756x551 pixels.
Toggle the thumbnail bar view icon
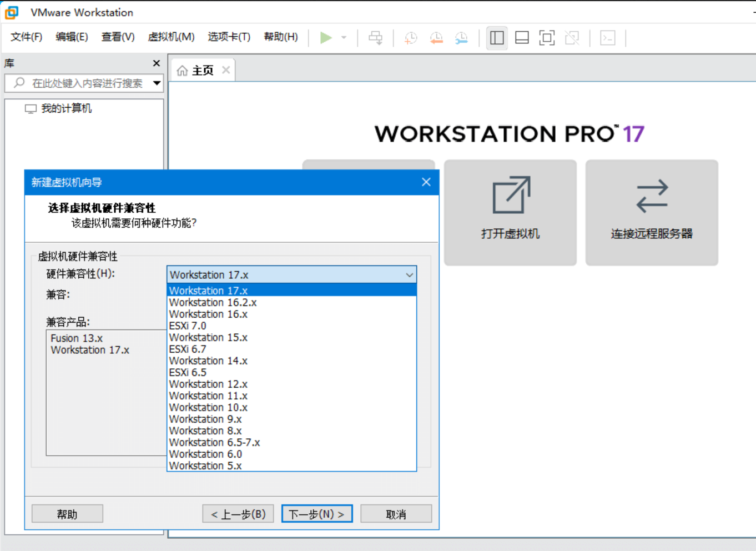522,38
